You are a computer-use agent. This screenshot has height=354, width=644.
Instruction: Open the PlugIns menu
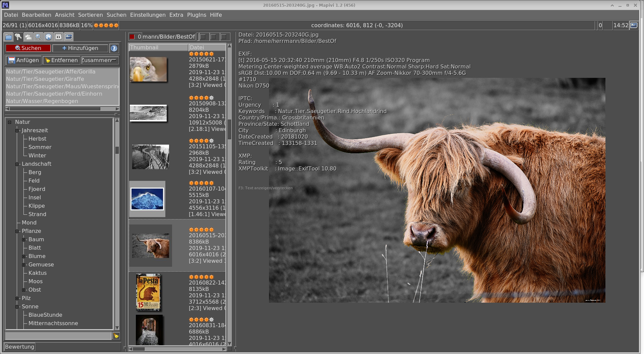point(197,15)
